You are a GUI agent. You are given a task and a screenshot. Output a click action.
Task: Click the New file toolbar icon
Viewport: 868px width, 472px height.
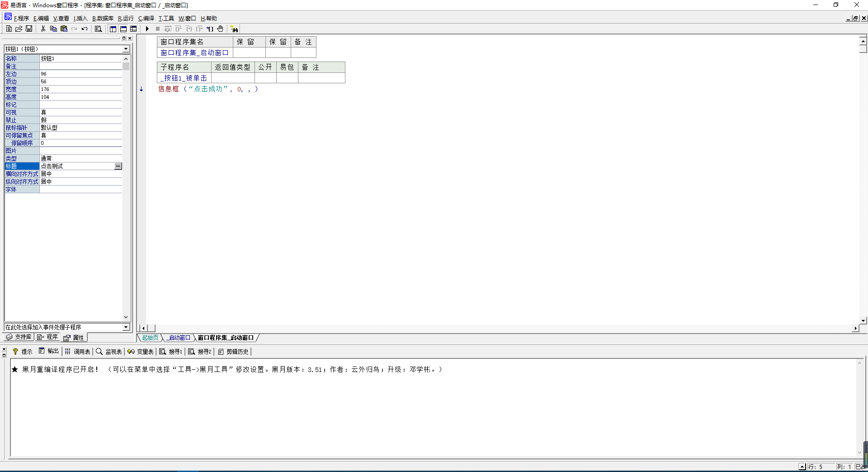(x=9, y=29)
